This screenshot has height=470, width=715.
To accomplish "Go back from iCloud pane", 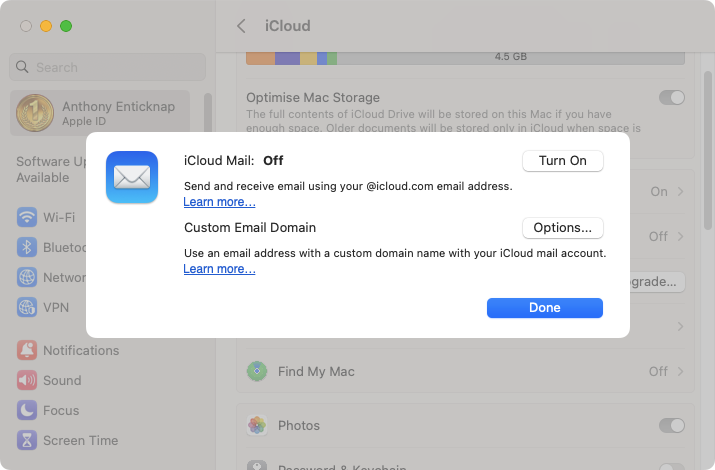I will click(x=241, y=26).
